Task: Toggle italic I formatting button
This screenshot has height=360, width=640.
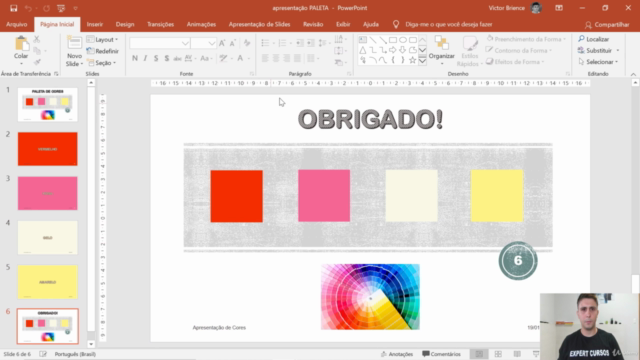Action: click(x=145, y=58)
